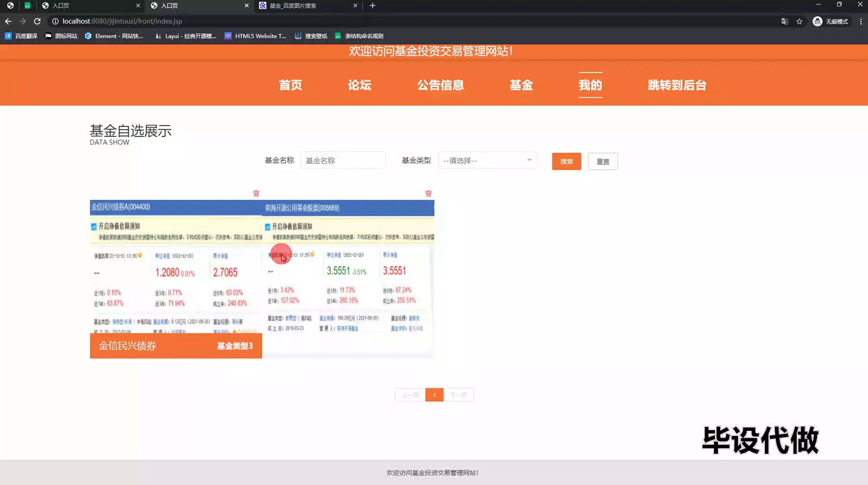The width and height of the screenshot is (868, 485).
Task: Close the 基金_百度图片搜索 tab
Action: coord(355,5)
